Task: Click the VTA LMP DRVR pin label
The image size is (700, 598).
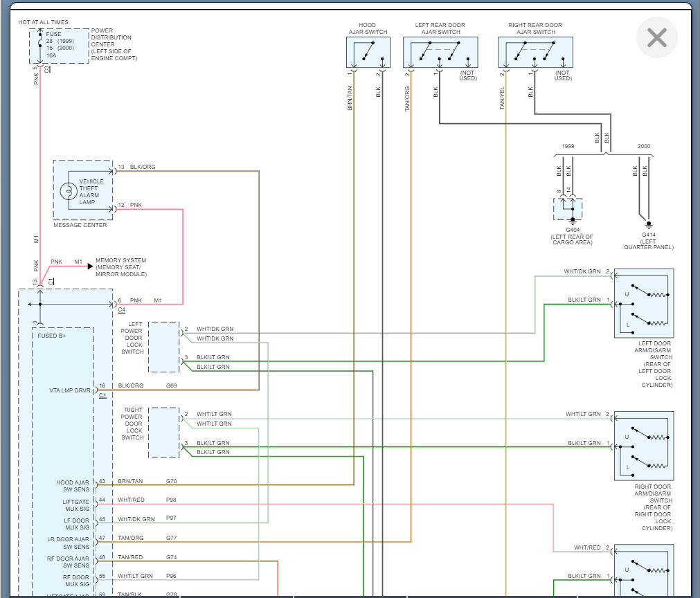Action: click(69, 390)
